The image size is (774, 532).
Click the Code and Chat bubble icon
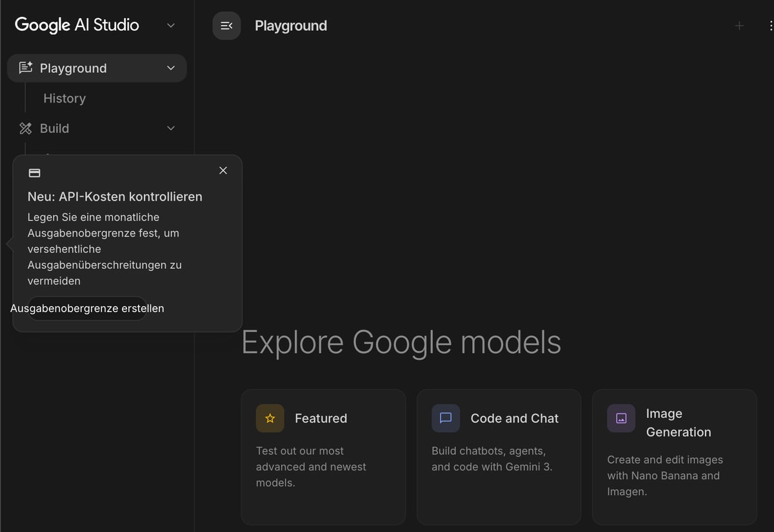(445, 418)
